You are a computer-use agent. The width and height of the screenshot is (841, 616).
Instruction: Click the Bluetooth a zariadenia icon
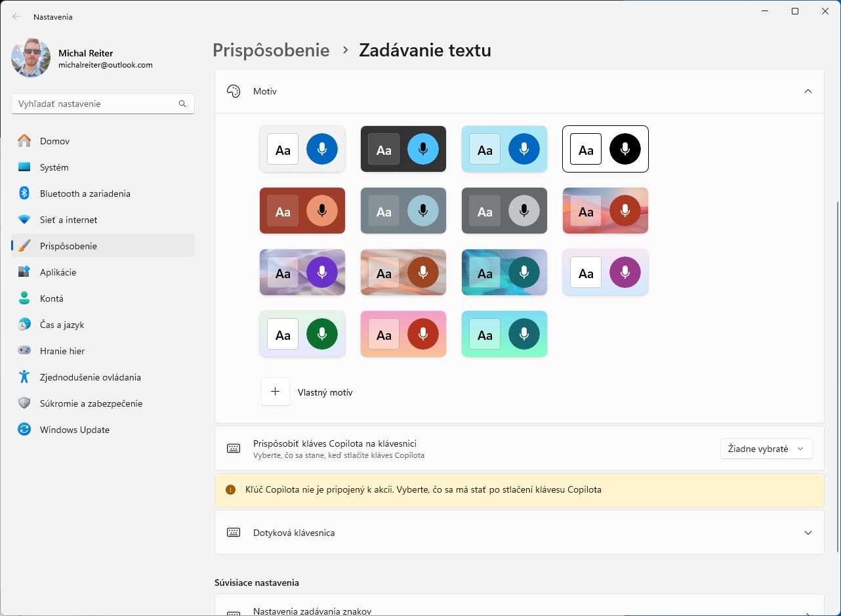click(24, 194)
